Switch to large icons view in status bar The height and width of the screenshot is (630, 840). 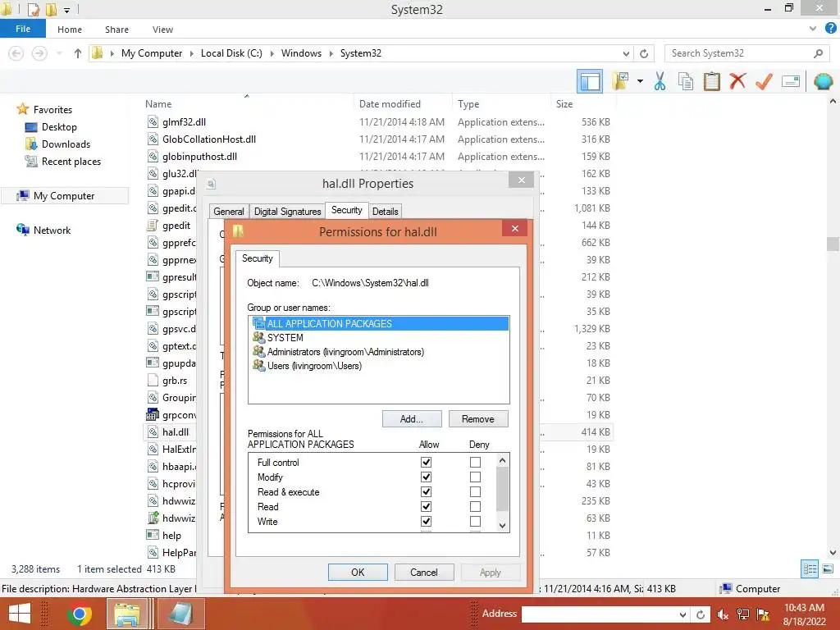(828, 569)
